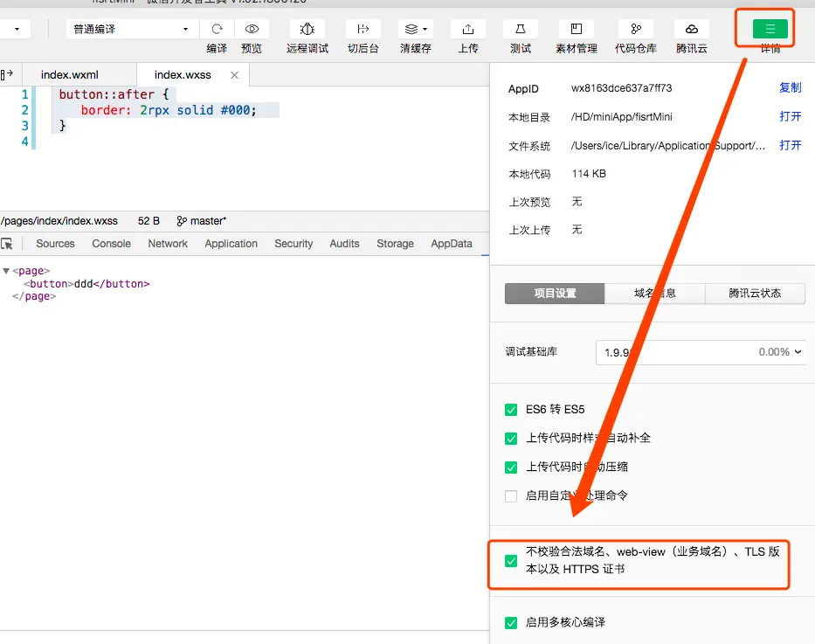The width and height of the screenshot is (815, 644).
Task: Open the 测试 test flask icon
Action: 521,29
